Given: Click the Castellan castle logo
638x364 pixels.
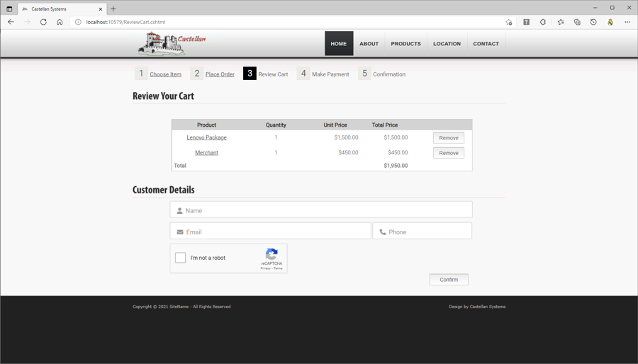Looking at the screenshot, I should pyautogui.click(x=172, y=43).
